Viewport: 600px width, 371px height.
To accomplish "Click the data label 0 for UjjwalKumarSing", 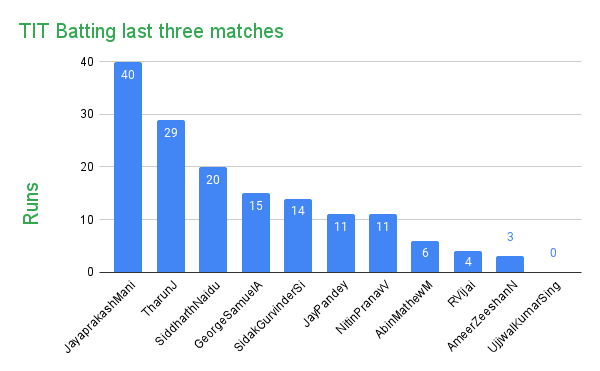I will tap(553, 253).
